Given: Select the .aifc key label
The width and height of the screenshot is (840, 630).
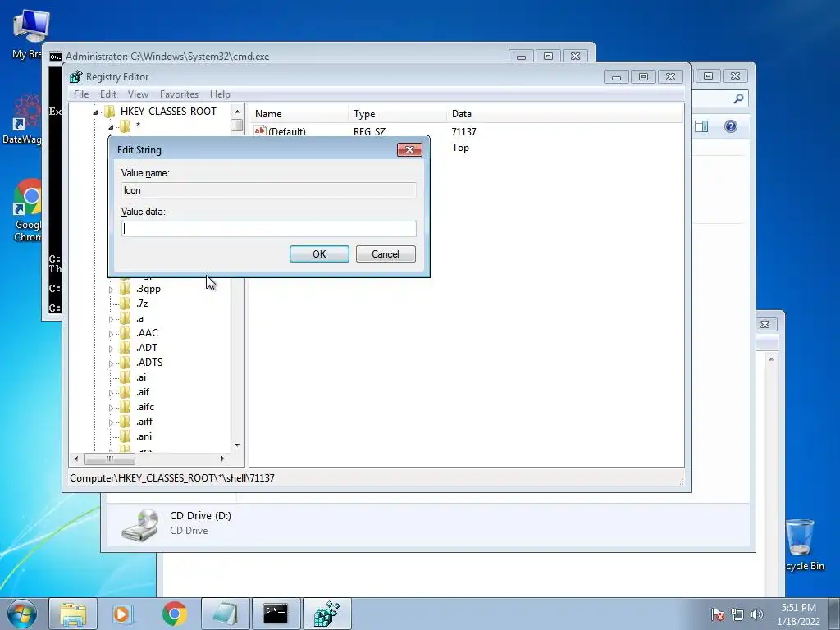Looking at the screenshot, I should coord(144,407).
